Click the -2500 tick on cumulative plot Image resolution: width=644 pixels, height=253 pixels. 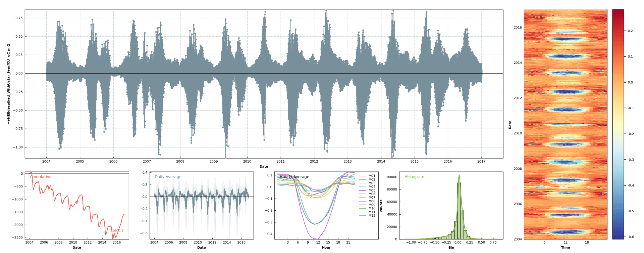(17, 238)
